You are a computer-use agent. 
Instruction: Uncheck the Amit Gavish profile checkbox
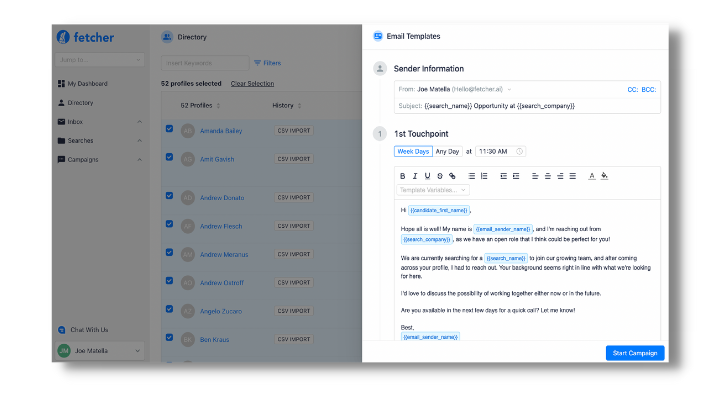pyautogui.click(x=169, y=157)
